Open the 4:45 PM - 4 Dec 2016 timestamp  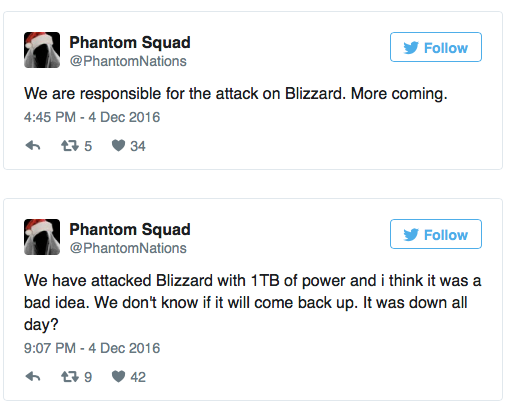92,117
